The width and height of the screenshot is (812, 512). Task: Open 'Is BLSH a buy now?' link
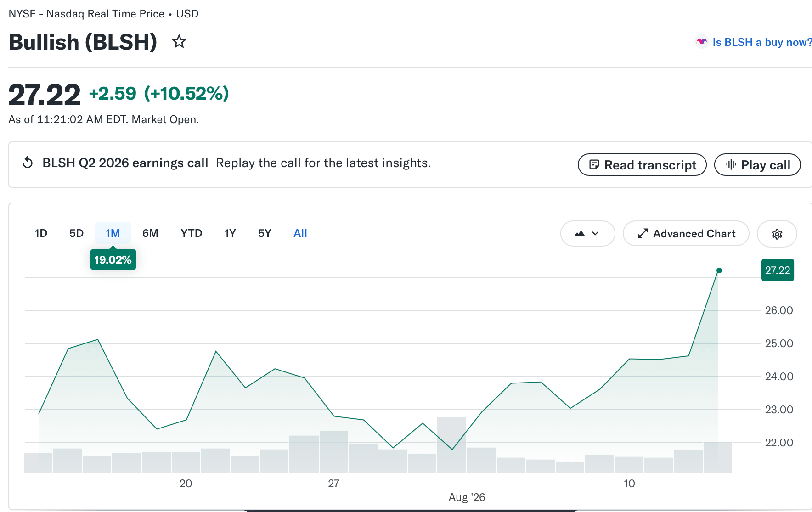point(762,42)
